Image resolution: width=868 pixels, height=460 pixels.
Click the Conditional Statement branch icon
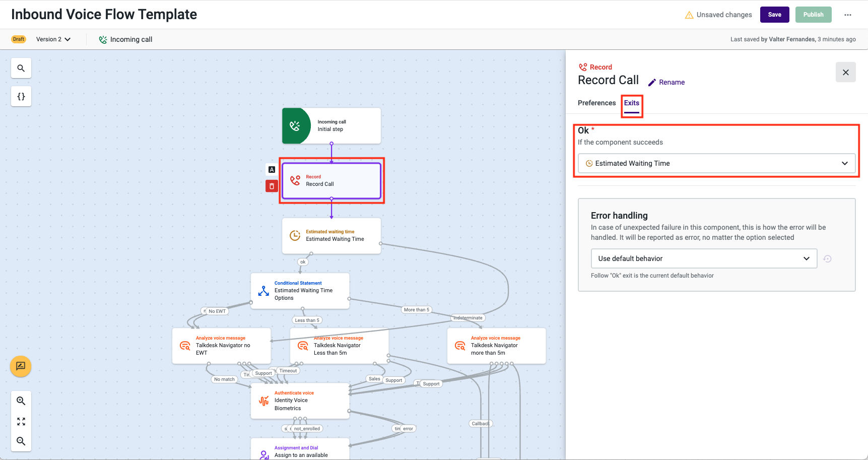pyautogui.click(x=263, y=291)
